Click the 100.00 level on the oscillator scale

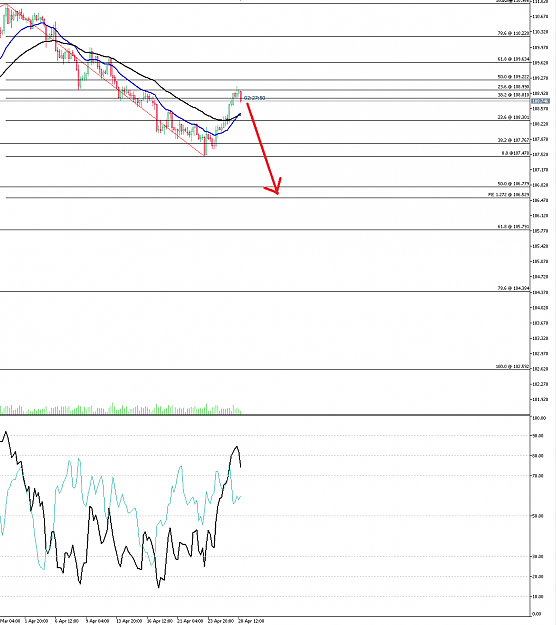[x=538, y=418]
